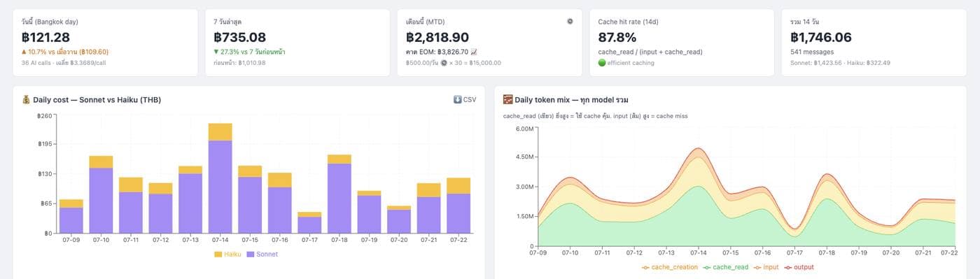This screenshot has height=279, width=980.
Task: Click the 6.00M axis label
Action: pyautogui.click(x=525, y=129)
